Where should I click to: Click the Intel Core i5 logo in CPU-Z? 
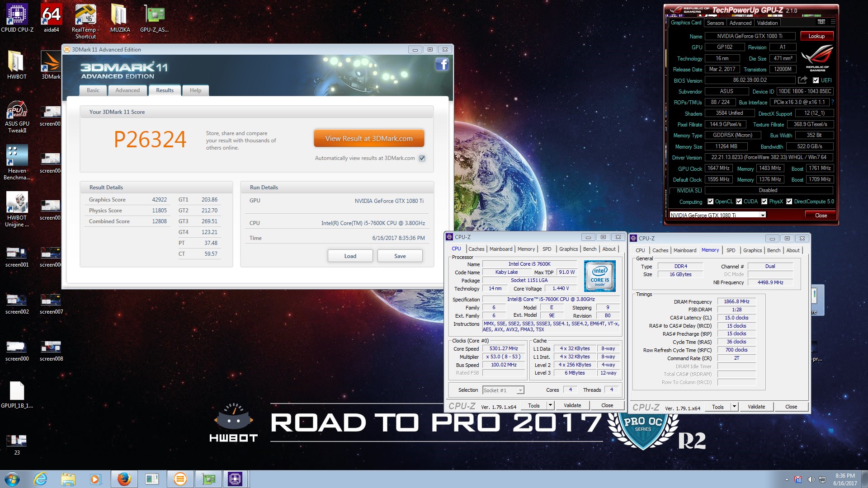click(x=599, y=276)
